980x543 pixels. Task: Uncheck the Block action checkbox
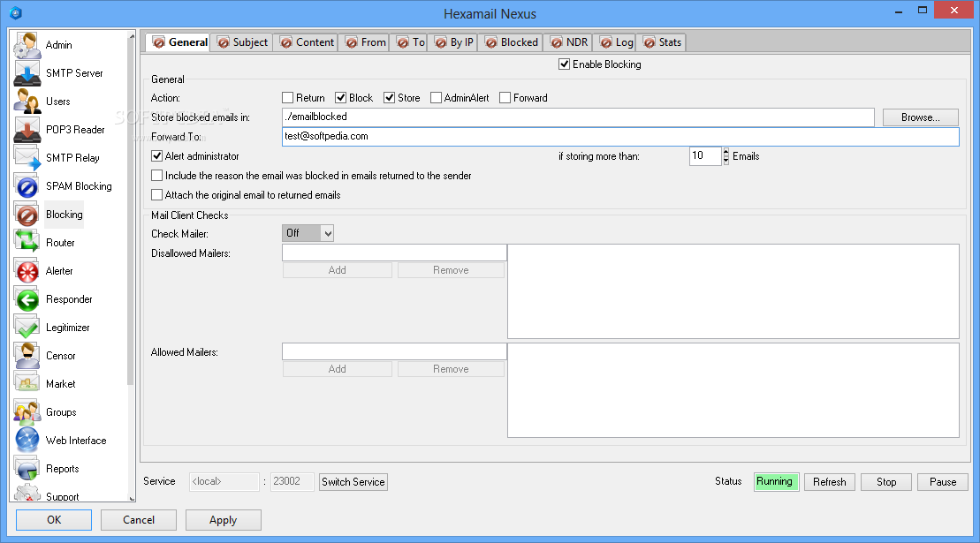pyautogui.click(x=340, y=98)
